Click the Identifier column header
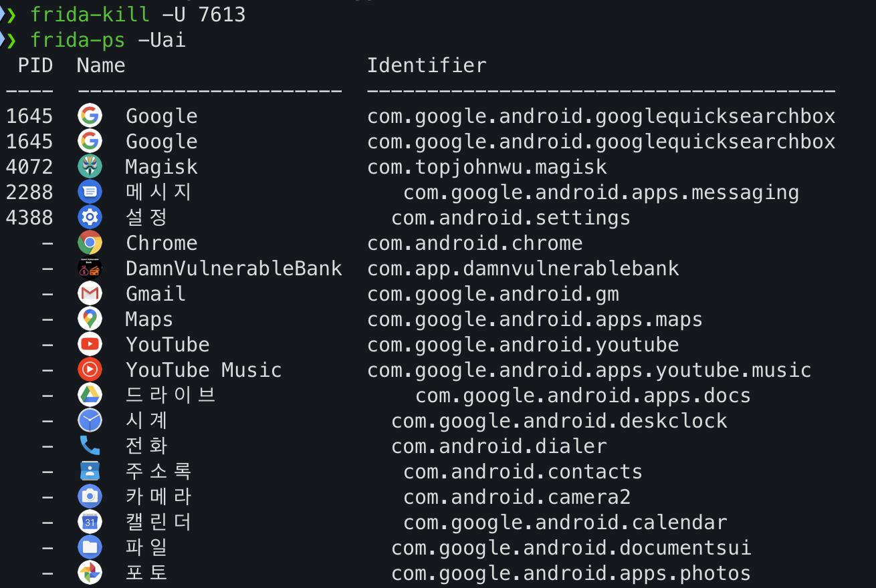 [x=427, y=65]
